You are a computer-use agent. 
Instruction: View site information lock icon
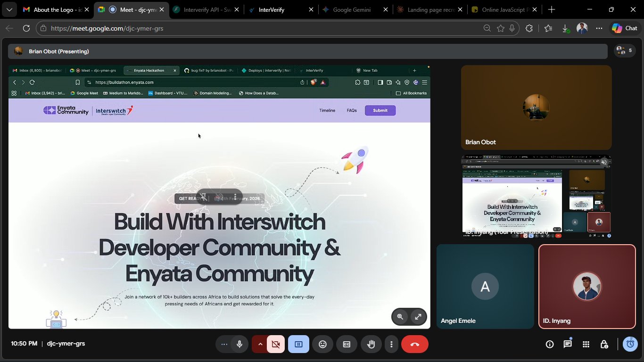coord(43,28)
